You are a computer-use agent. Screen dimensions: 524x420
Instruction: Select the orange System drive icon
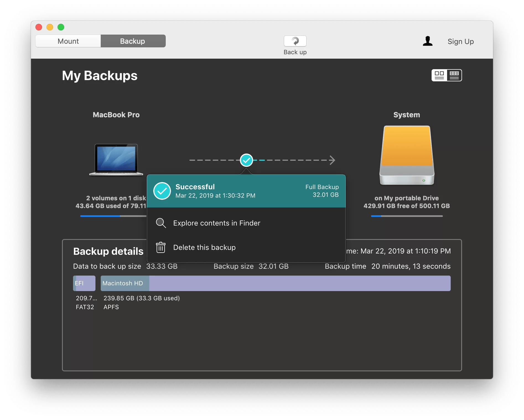tap(407, 155)
